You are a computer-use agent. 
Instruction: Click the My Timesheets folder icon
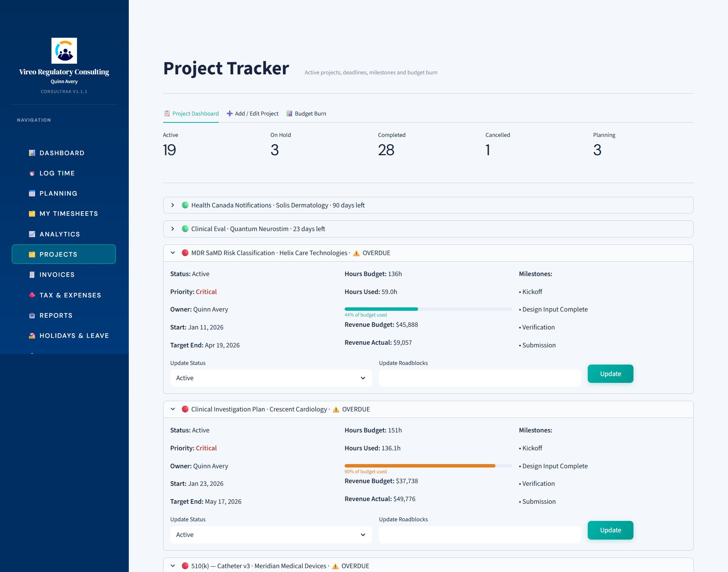(x=32, y=214)
